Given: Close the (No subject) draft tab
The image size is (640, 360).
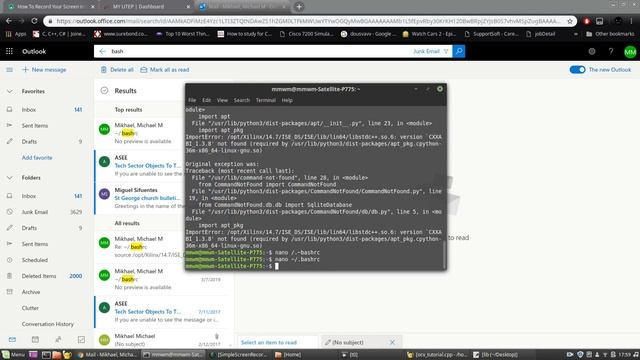Looking at the screenshot, I should point(392,342).
